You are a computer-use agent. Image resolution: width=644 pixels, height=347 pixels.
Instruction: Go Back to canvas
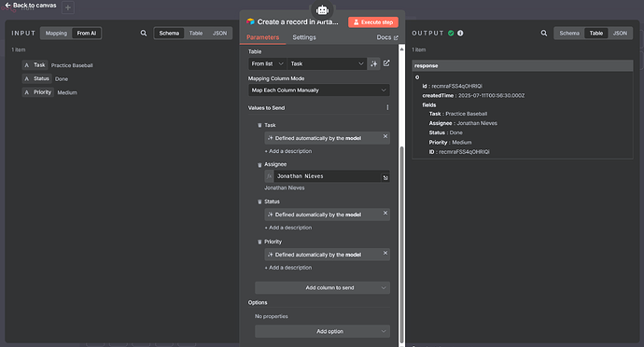point(31,6)
